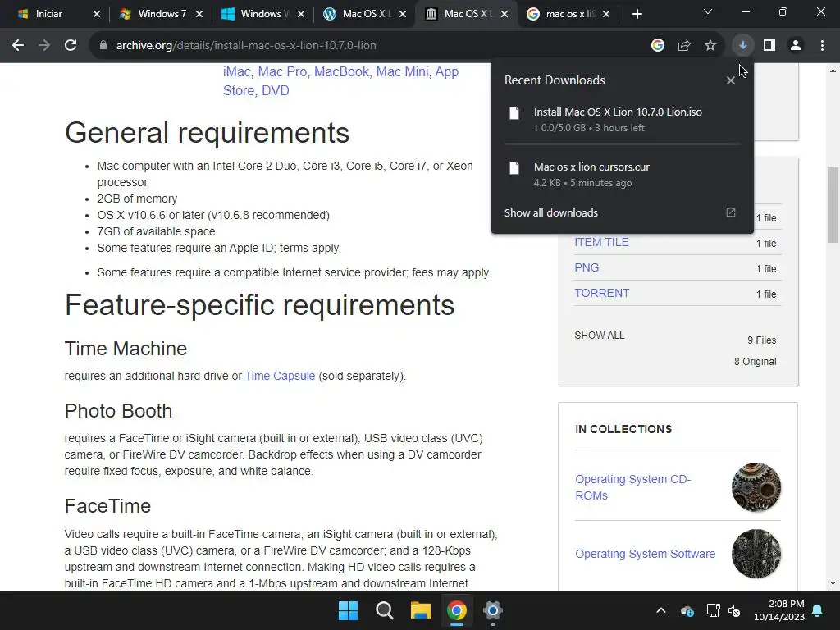Close the mac os x li Google tab
The height and width of the screenshot is (630, 840).
coord(606,14)
